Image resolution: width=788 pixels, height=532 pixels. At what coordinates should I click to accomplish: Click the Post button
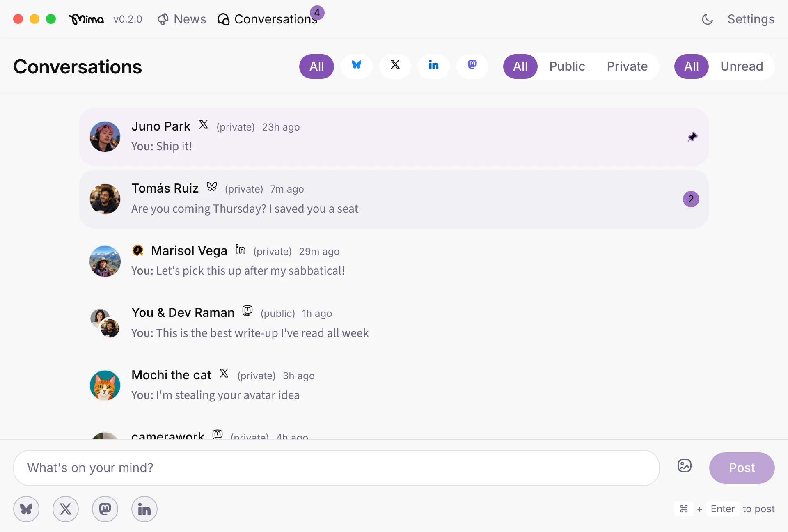[742, 468]
